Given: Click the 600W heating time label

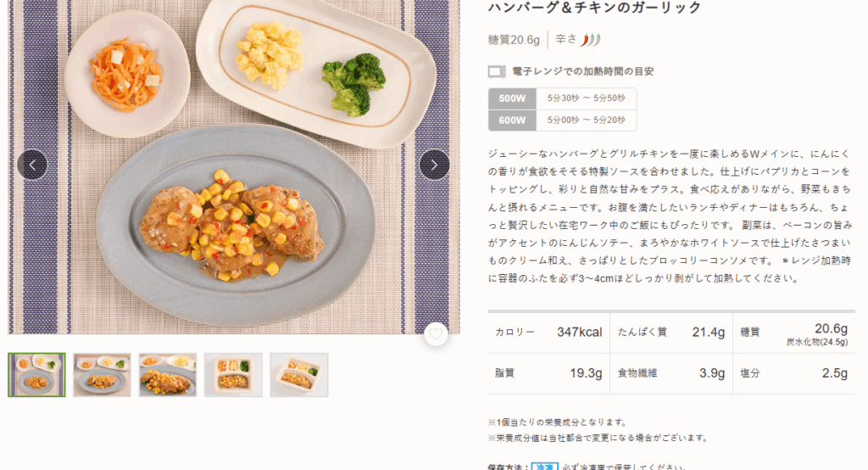Looking at the screenshot, I should click(x=512, y=120).
